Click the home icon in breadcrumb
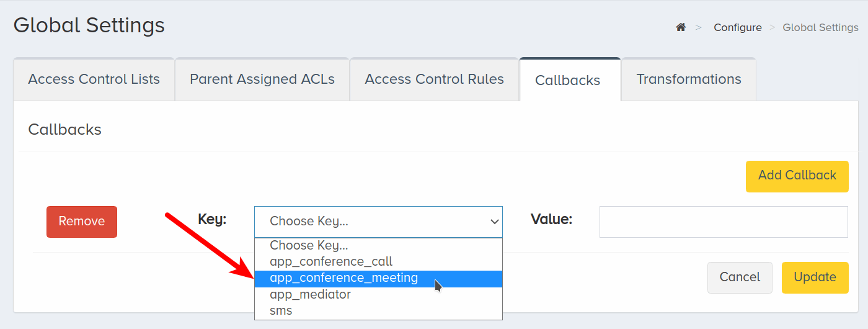This screenshot has height=329, width=868. pos(681,27)
